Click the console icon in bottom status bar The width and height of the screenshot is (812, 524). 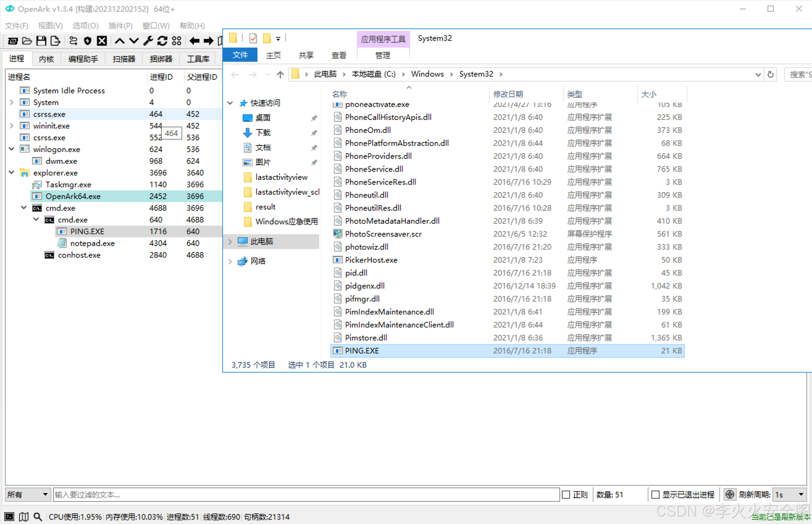(x=9, y=517)
